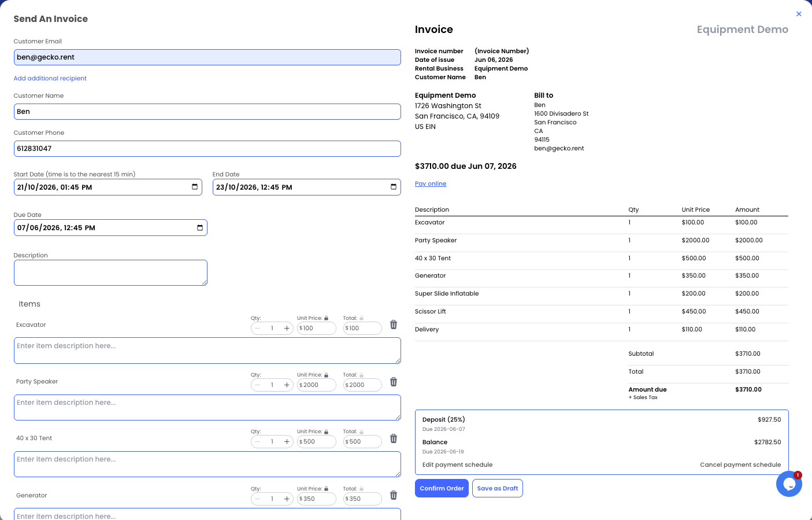Focus the Customer Phone field

click(207, 149)
